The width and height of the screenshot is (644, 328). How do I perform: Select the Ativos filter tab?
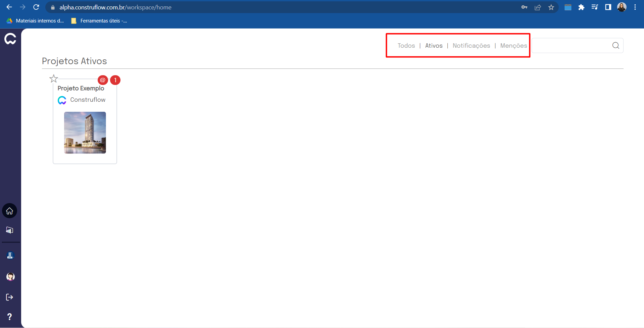pos(434,46)
